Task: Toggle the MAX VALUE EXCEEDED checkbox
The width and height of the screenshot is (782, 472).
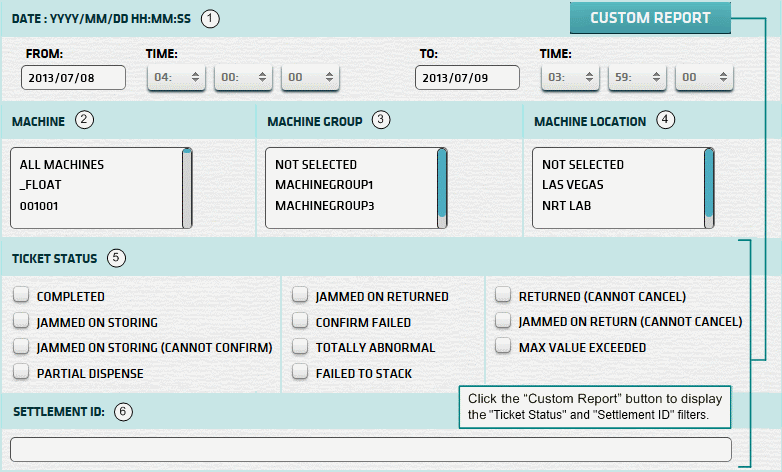Action: pyautogui.click(x=502, y=347)
